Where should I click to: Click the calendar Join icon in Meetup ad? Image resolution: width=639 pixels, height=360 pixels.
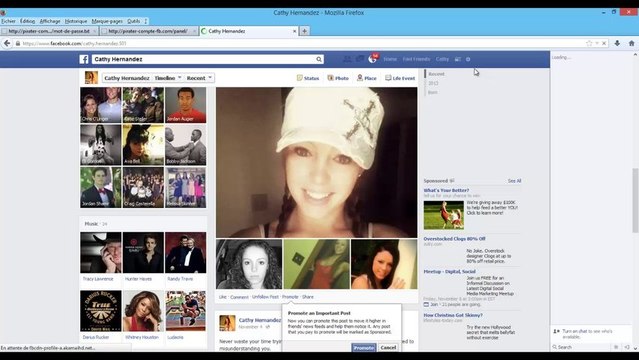pyautogui.click(x=426, y=305)
